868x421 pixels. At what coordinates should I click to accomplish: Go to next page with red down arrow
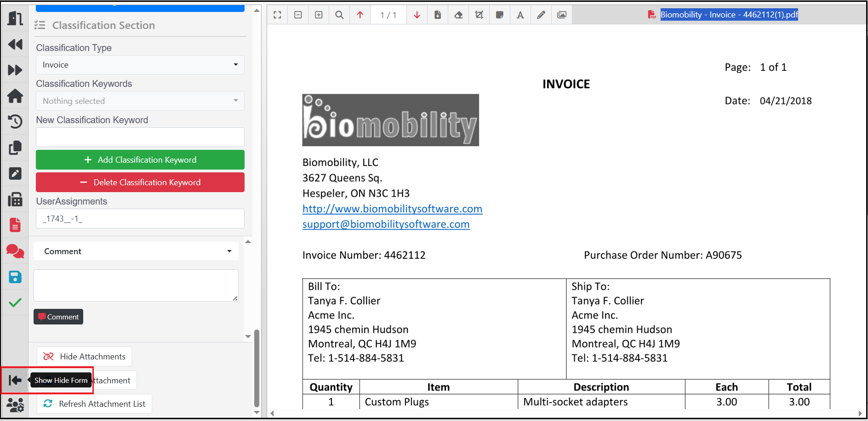pyautogui.click(x=417, y=15)
